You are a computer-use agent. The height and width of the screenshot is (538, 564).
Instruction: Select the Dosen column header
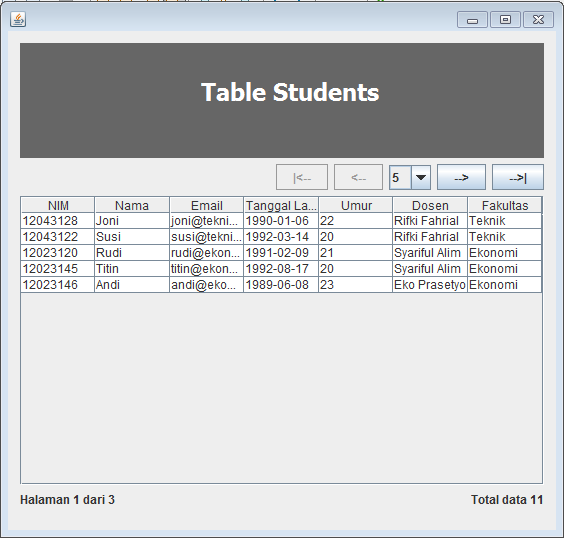(x=430, y=205)
